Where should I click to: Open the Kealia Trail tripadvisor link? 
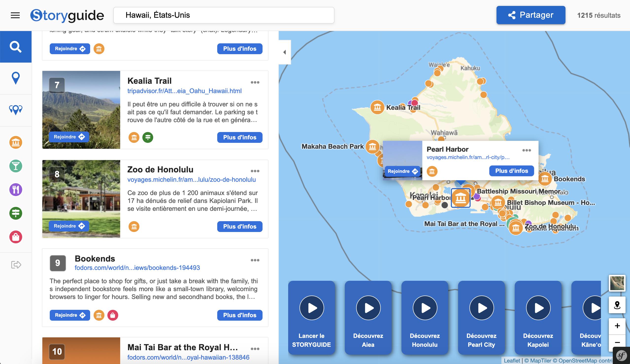point(184,91)
